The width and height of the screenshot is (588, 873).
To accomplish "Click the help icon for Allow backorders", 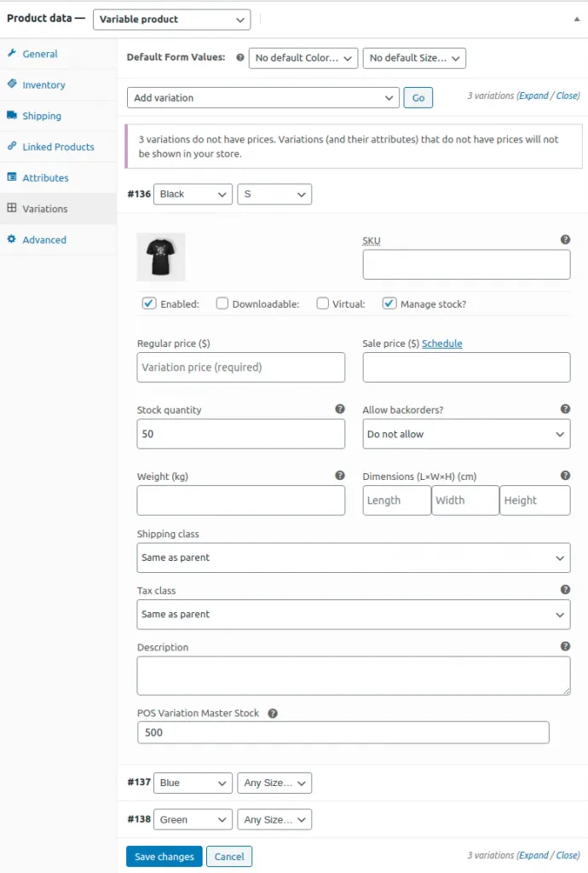I will click(x=565, y=409).
